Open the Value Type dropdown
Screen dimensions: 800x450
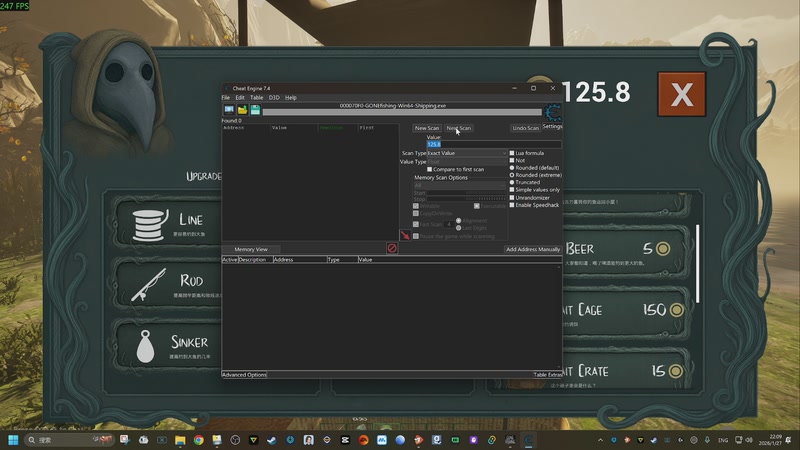click(467, 162)
